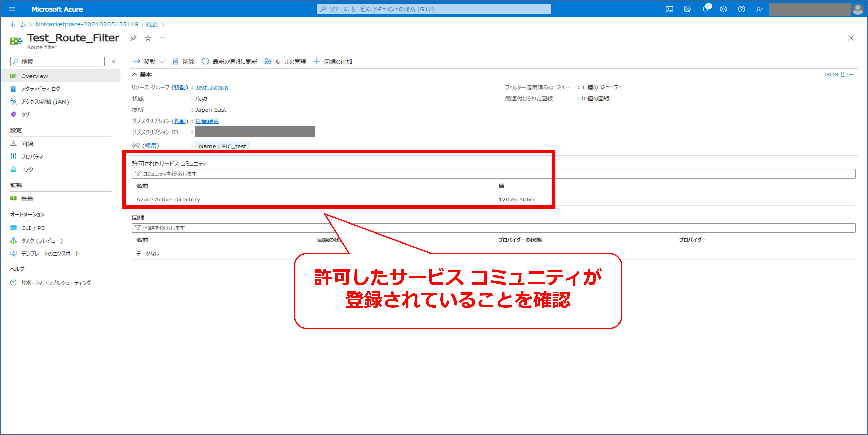The image size is (868, 435).
Task: Open the notifications bell
Action: coord(705,9)
